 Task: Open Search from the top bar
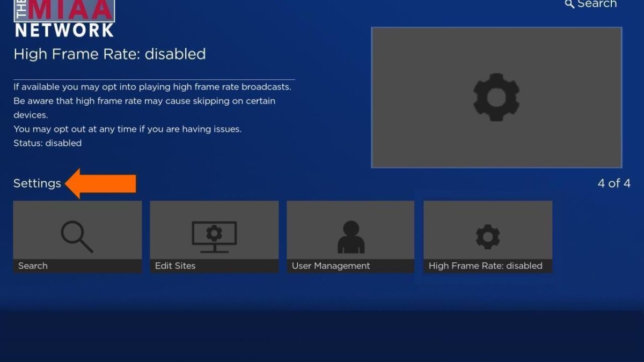590,4
